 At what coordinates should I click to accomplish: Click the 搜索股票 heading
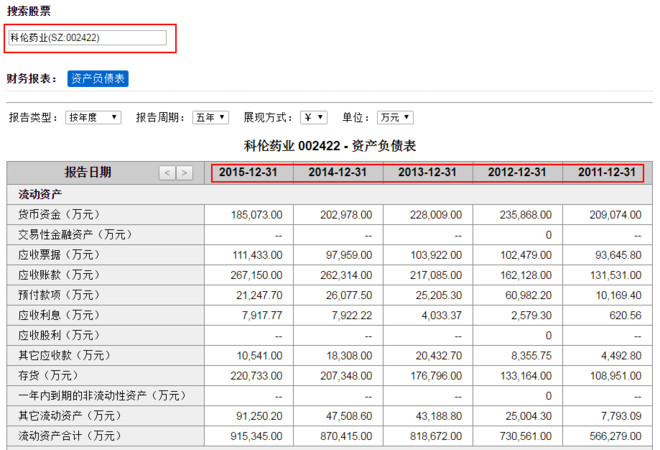click(x=29, y=11)
